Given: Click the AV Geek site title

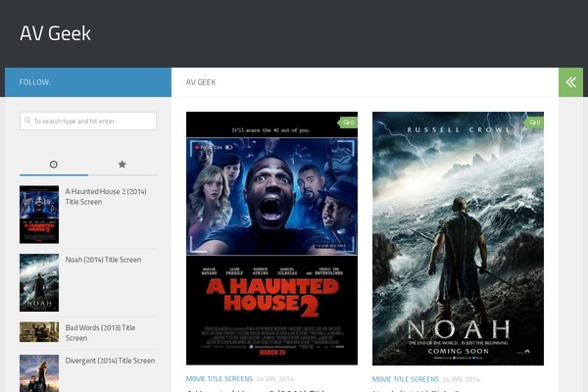Looking at the screenshot, I should (x=55, y=33).
